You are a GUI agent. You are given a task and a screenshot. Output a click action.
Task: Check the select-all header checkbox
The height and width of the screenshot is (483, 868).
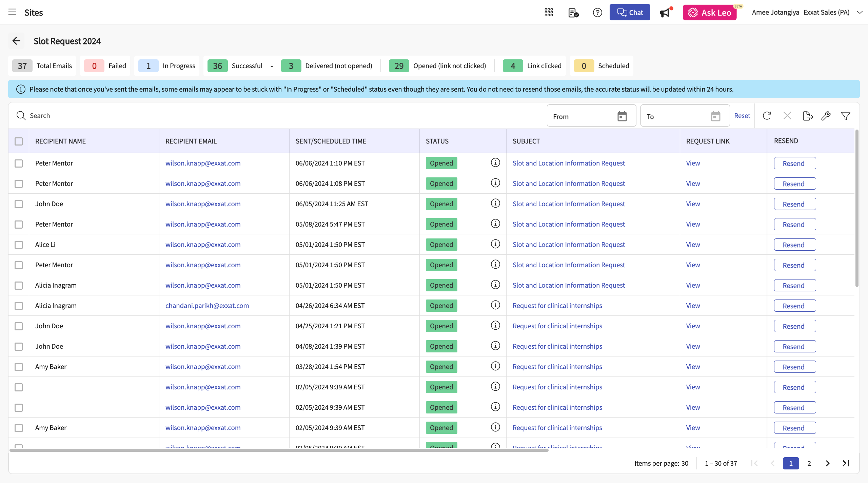pos(19,141)
